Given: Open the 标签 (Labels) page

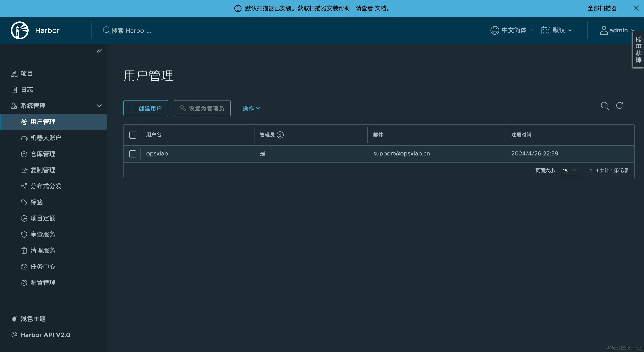Looking at the screenshot, I should (36, 202).
